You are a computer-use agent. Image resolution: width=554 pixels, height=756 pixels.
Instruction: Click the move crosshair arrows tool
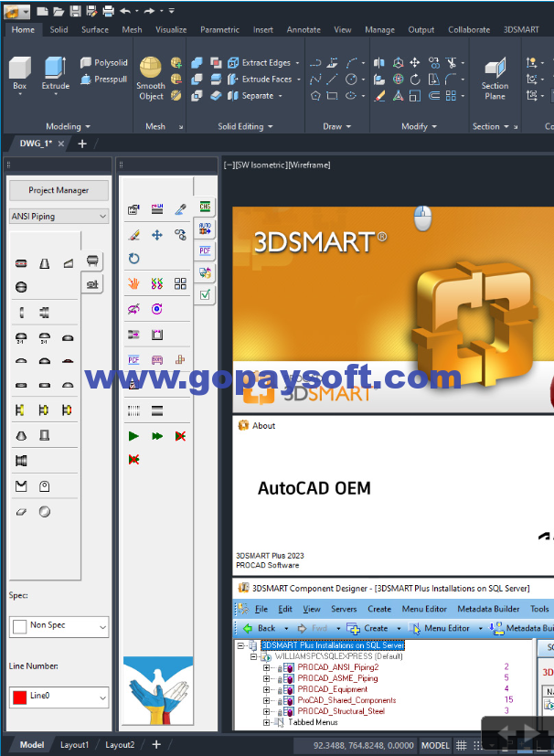tap(157, 235)
